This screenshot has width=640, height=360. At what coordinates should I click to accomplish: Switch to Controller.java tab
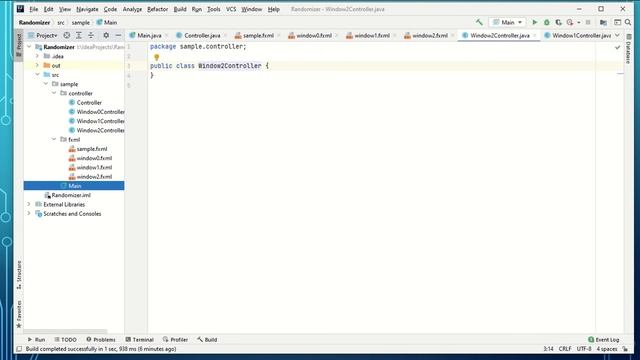(x=202, y=36)
